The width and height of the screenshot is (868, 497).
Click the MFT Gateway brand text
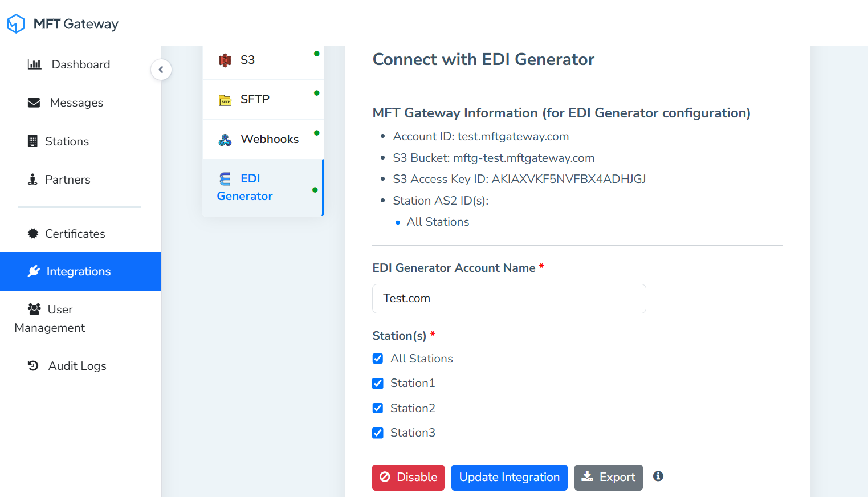(76, 24)
